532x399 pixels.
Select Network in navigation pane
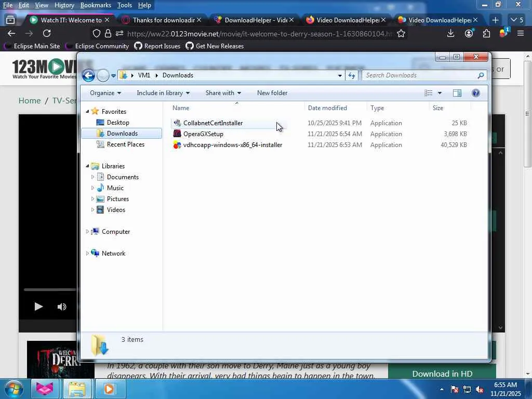click(x=113, y=254)
